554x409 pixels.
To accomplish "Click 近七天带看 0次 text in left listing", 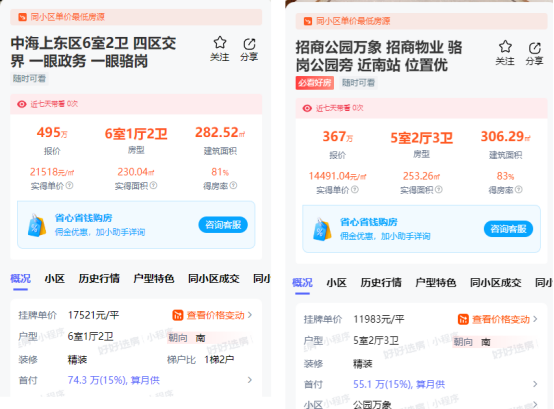I will click(x=54, y=104).
